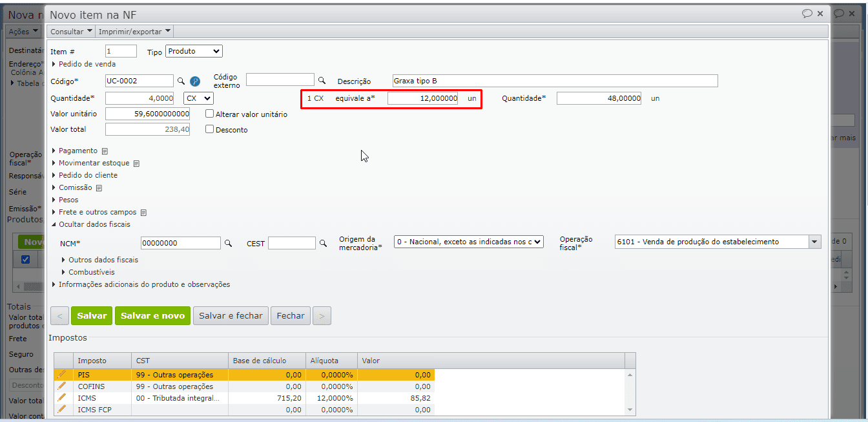Viewport: 868px width, 422px height.
Task: Edit the COFINS tax row pencil icon
Action: pos(62,386)
